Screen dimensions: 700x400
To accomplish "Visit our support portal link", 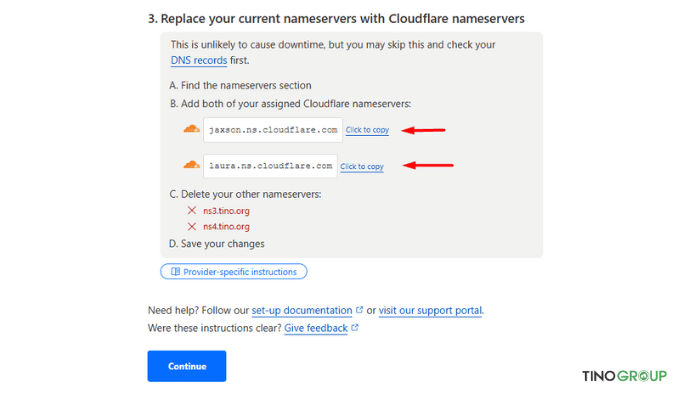I will pyautogui.click(x=430, y=310).
